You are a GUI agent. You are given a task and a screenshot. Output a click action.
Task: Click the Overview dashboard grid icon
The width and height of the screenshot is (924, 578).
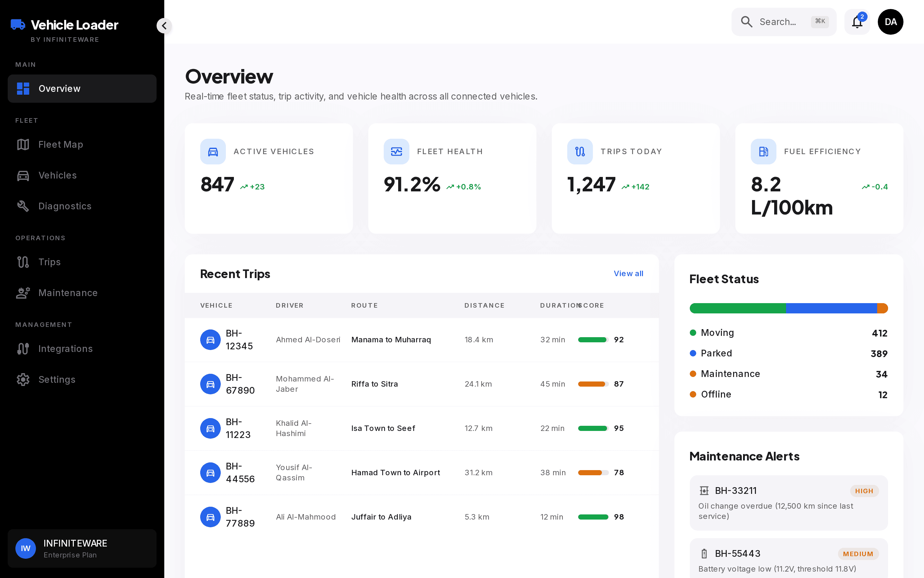point(23,89)
